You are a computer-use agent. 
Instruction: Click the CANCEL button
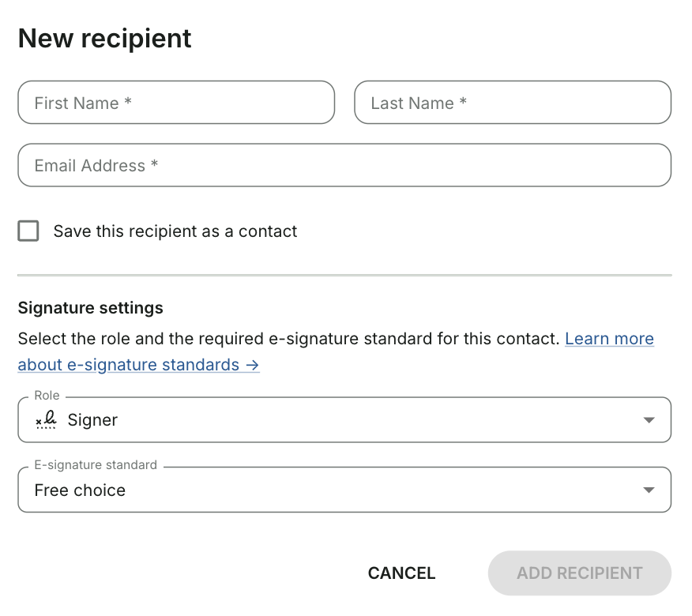401,573
